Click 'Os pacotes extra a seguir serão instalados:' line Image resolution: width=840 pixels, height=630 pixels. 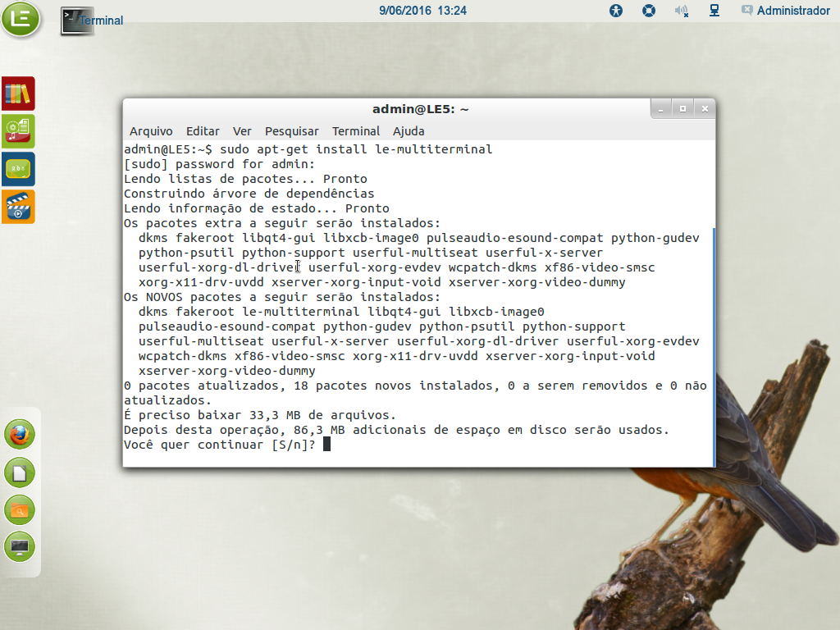[x=282, y=223]
